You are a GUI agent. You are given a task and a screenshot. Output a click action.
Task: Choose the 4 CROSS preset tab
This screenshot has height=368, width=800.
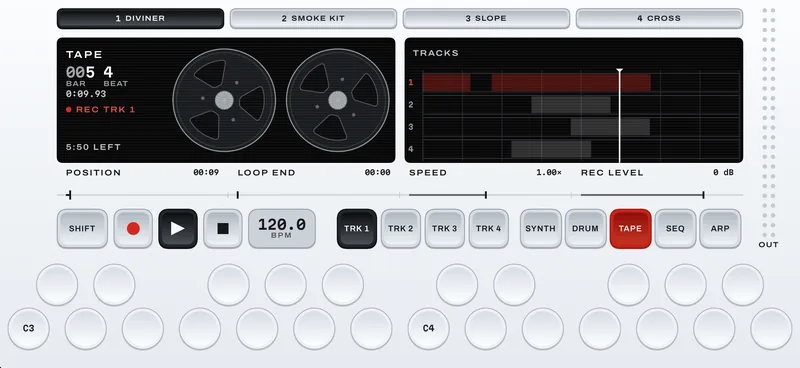[659, 18]
